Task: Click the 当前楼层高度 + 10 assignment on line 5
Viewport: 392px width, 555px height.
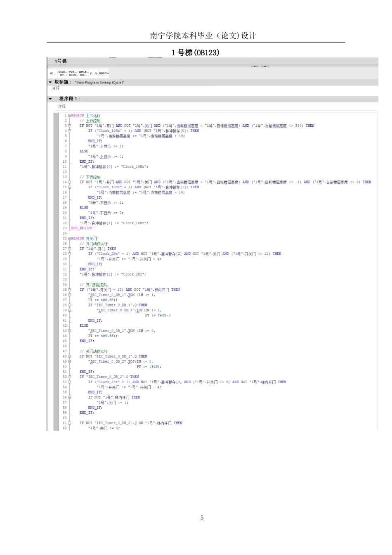Action: (x=141, y=136)
